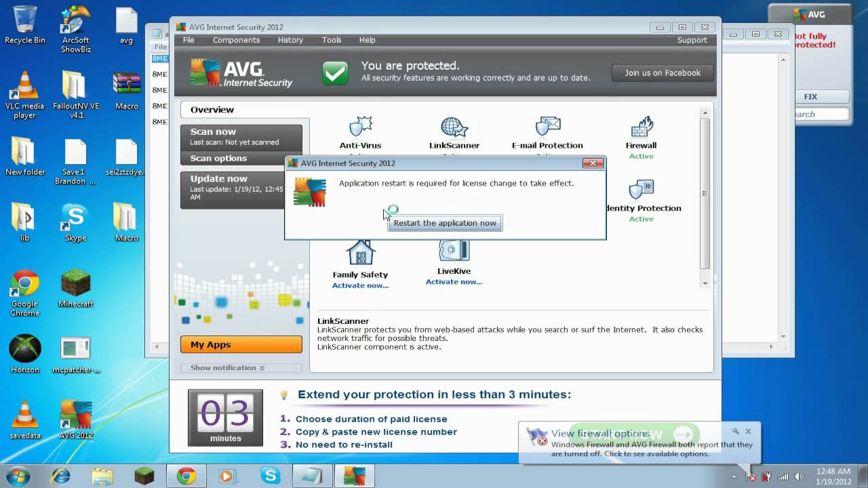
Task: Click Family Safety Activate now link
Action: [360, 285]
